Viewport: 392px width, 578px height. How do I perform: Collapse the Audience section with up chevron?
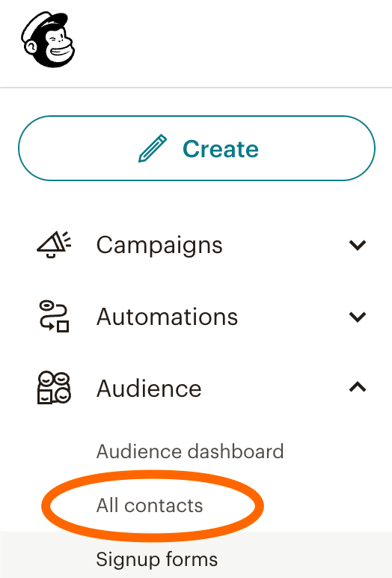[x=358, y=387]
